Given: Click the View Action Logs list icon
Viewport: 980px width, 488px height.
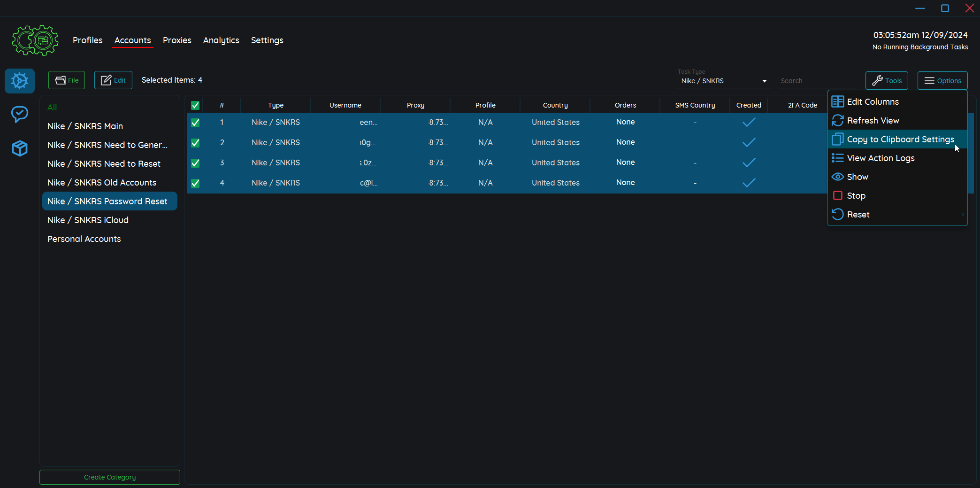Looking at the screenshot, I should click(x=838, y=158).
